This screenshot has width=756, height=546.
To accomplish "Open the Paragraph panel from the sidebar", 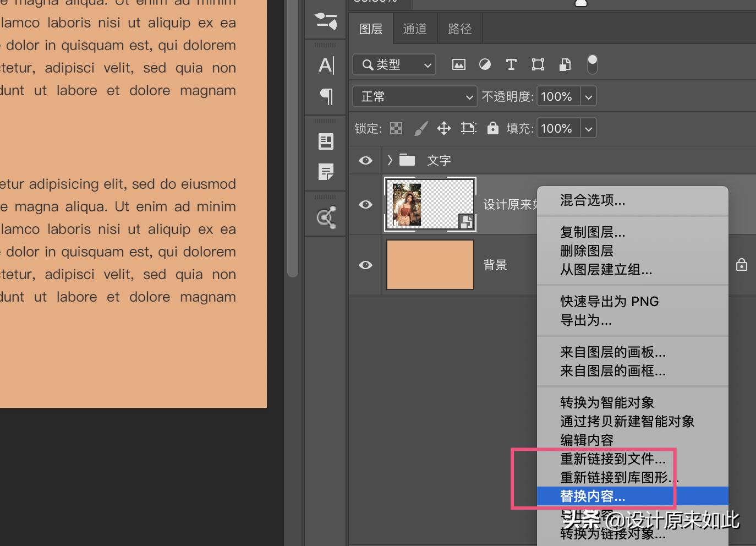I will 326,96.
